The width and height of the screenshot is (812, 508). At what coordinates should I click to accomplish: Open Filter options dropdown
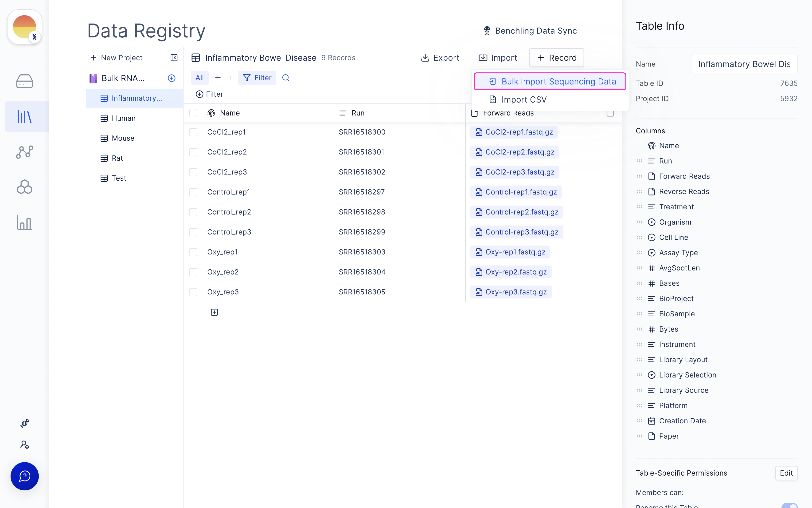point(257,78)
